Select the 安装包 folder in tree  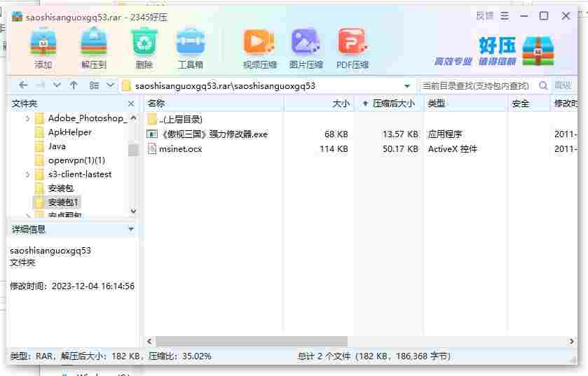(54, 188)
